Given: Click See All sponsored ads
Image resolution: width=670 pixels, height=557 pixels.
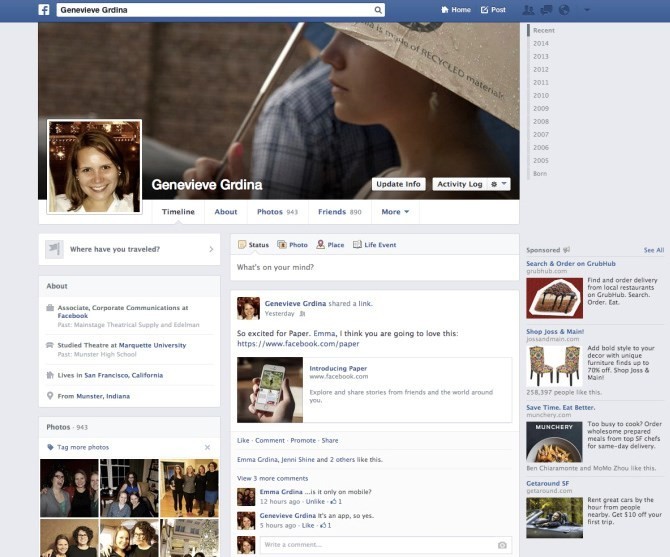Looking at the screenshot, I should click(x=654, y=250).
